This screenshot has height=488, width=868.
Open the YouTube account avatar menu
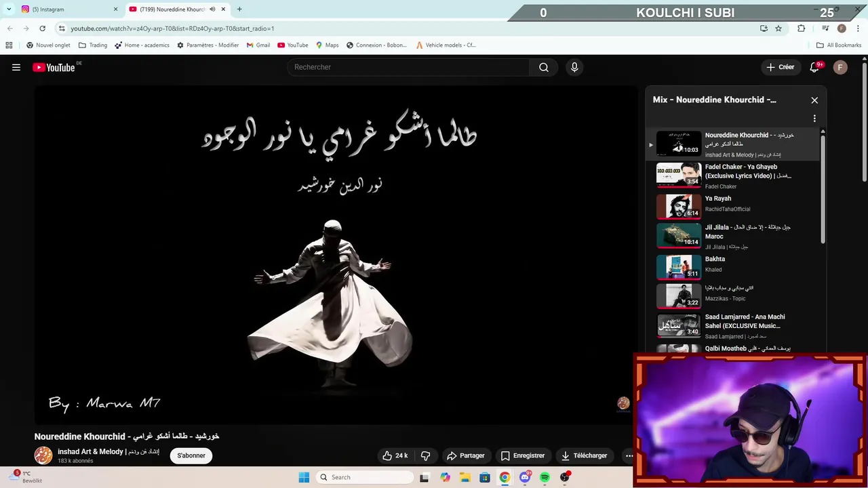click(x=840, y=67)
